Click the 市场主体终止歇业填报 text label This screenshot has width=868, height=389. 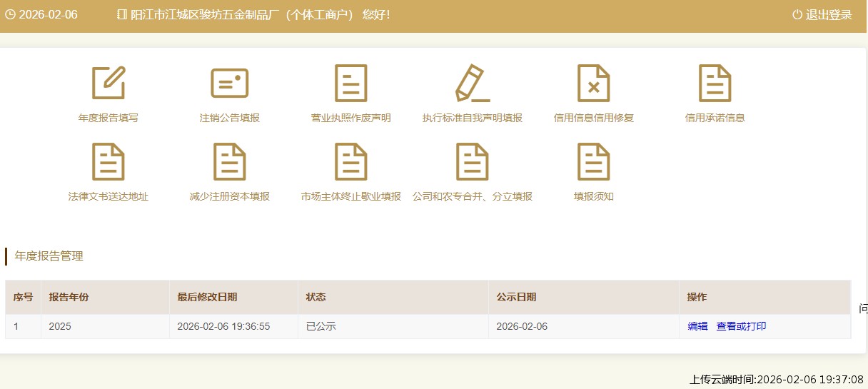tap(351, 196)
